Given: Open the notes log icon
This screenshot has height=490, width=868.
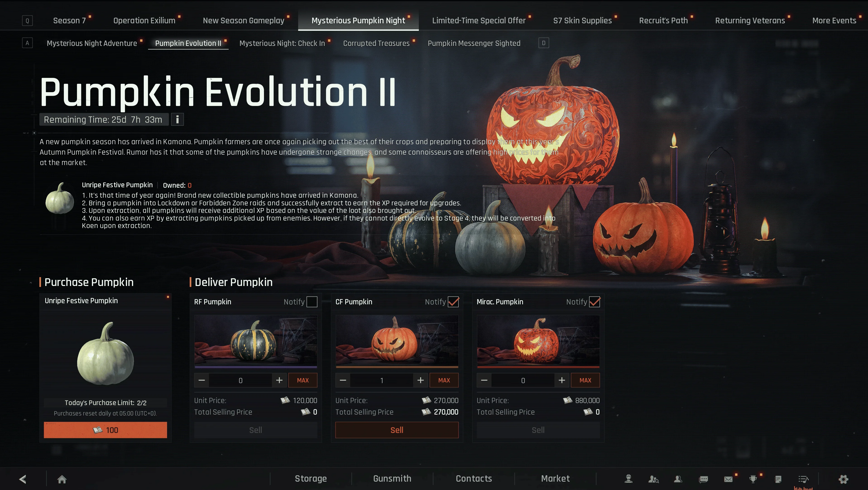Looking at the screenshot, I should [778, 479].
